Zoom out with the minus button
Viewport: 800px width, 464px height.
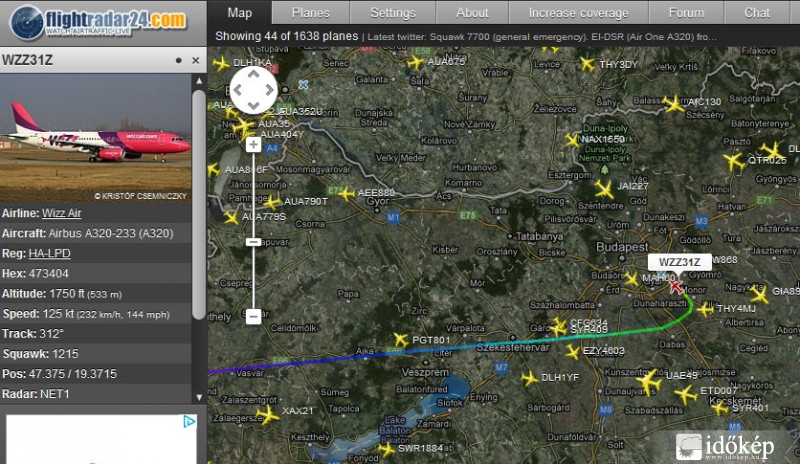click(254, 316)
